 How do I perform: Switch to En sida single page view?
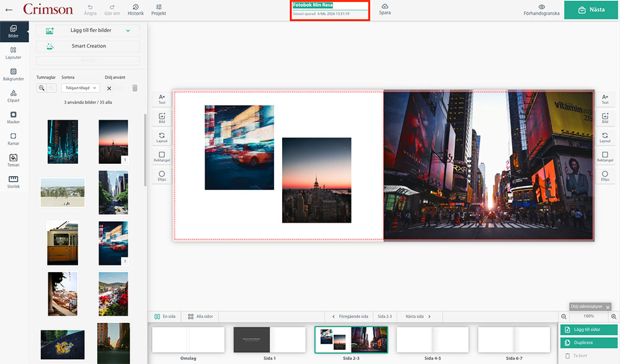coord(164,316)
